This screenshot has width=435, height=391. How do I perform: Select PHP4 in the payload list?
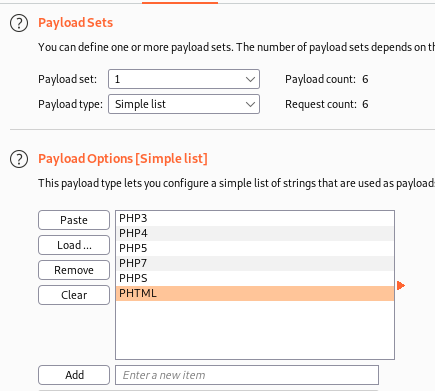pyautogui.click(x=255, y=233)
